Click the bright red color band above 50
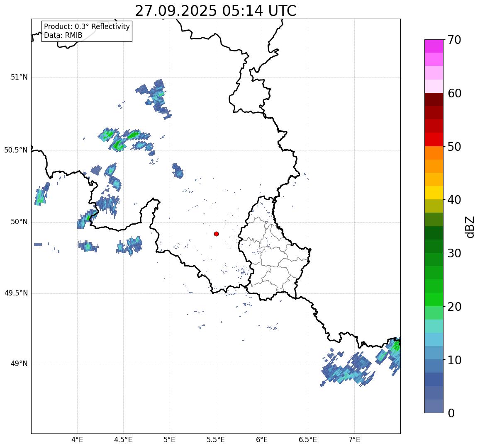The height and width of the screenshot is (448, 480). click(434, 139)
